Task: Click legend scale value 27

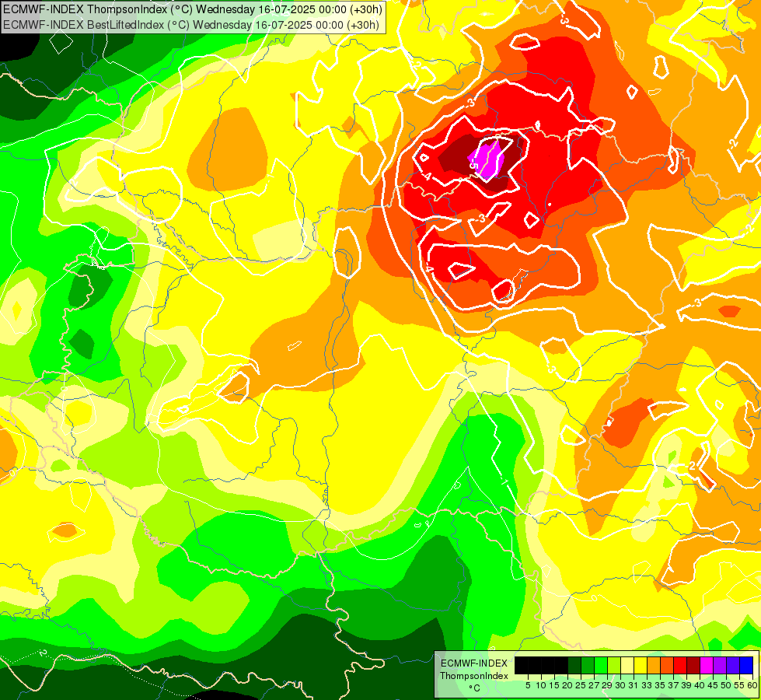Action: [x=594, y=685]
